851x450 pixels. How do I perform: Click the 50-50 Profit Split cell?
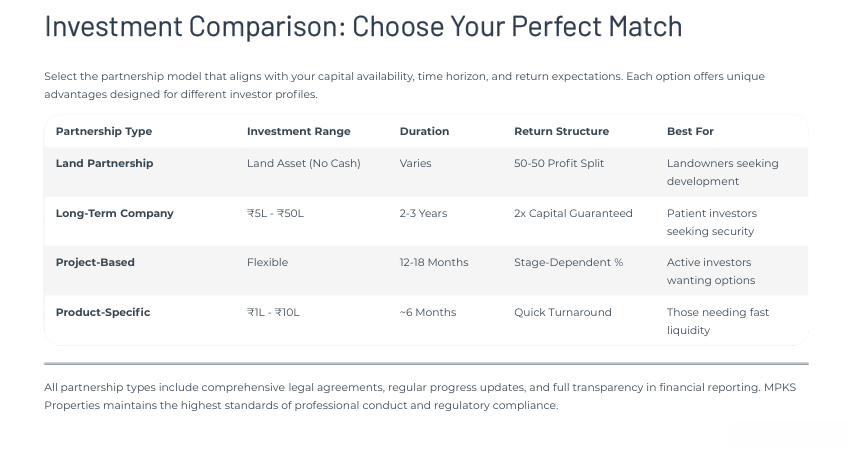tap(559, 163)
